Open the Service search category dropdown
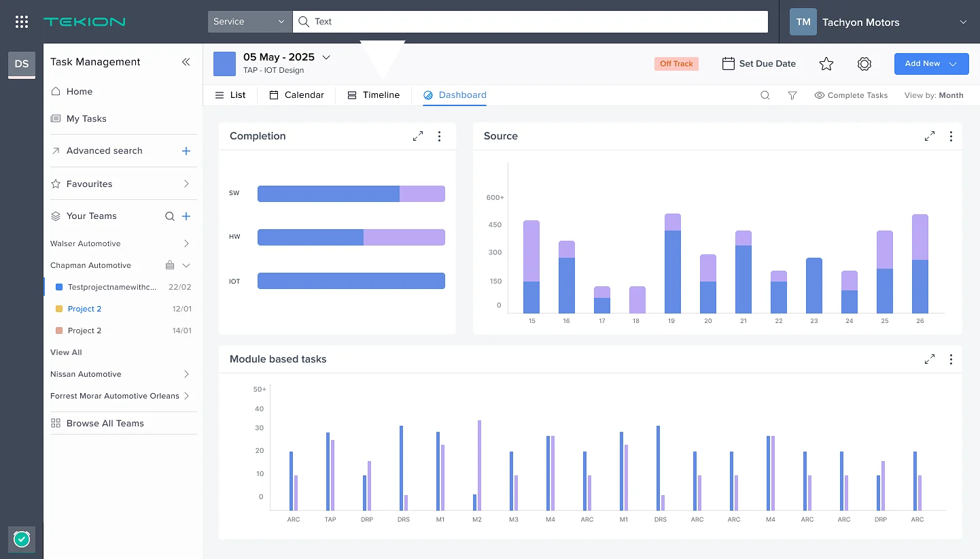 [250, 22]
